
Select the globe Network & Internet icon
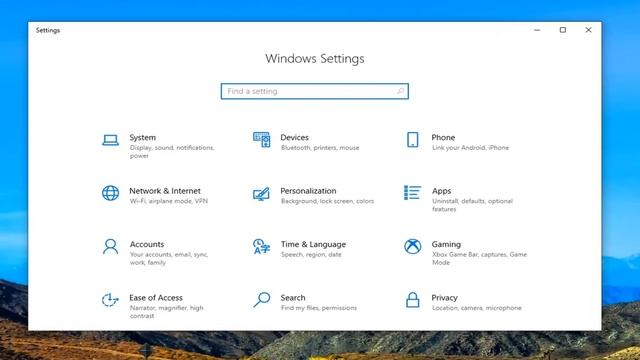110,193
